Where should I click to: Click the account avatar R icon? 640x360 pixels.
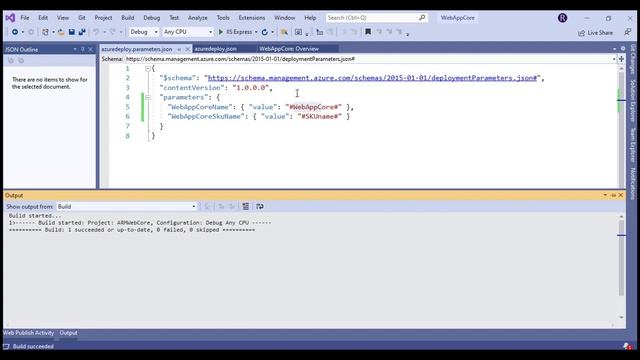point(562,18)
